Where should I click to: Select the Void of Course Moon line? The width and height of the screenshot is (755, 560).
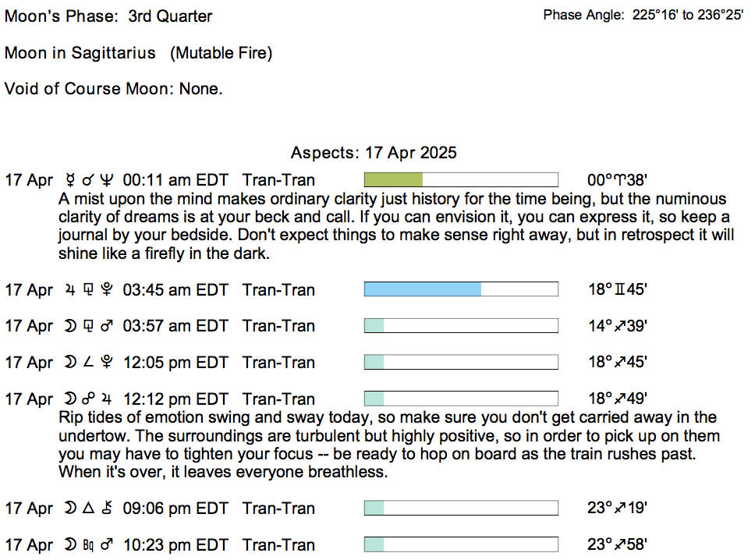pos(114,89)
